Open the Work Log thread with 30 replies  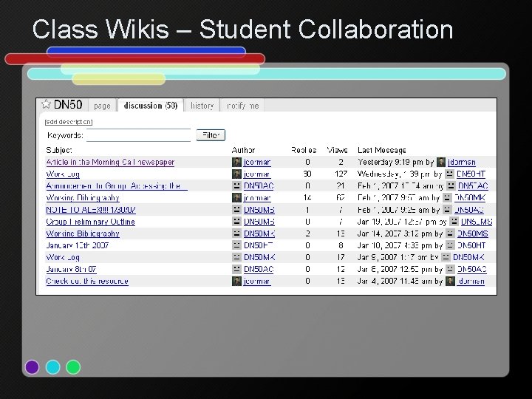point(63,174)
